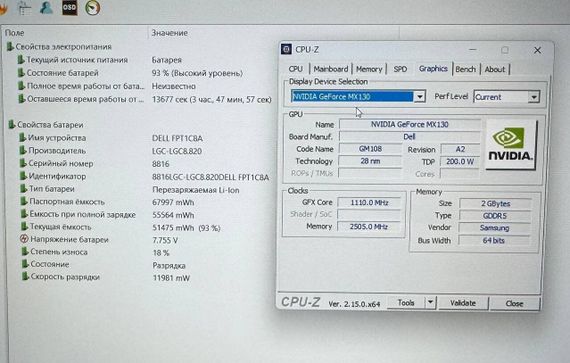Click the Tools button in CPU-Z
The image size is (570, 363).
click(x=406, y=302)
